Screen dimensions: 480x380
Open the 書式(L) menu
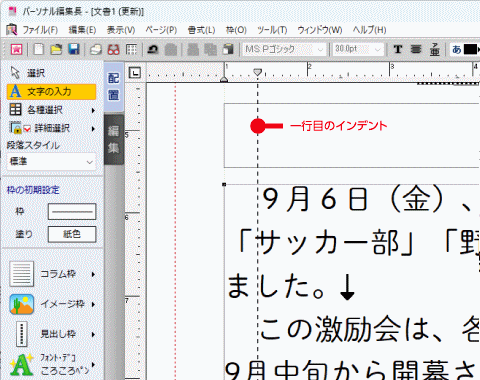click(201, 30)
